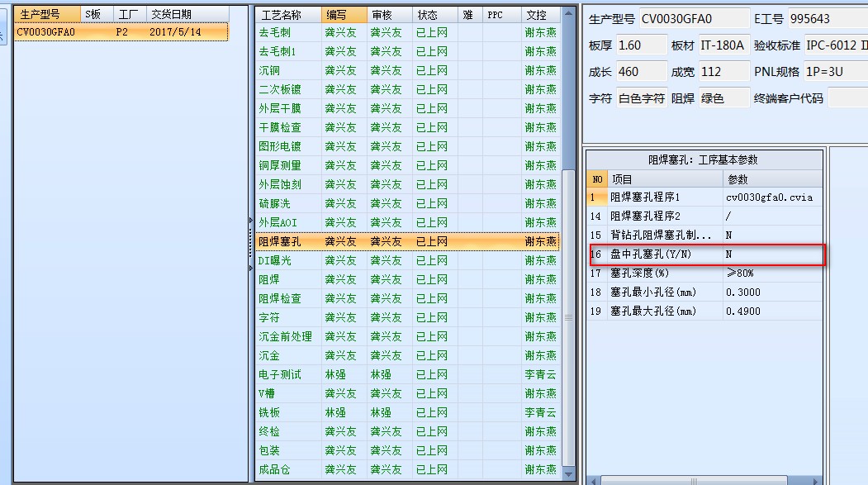The image size is (868, 485).
Task: Click the 板材 field showing IT-180A
Action: 724,45
